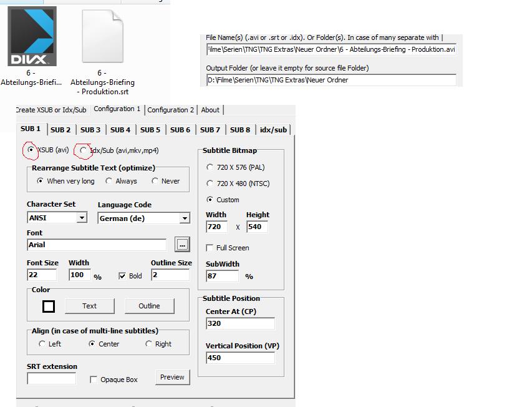Click the Font name field showing Arial

(97, 245)
